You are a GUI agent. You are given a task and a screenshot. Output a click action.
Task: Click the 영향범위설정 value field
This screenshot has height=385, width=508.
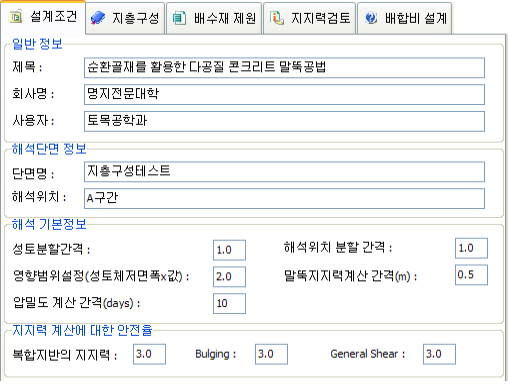tap(229, 277)
